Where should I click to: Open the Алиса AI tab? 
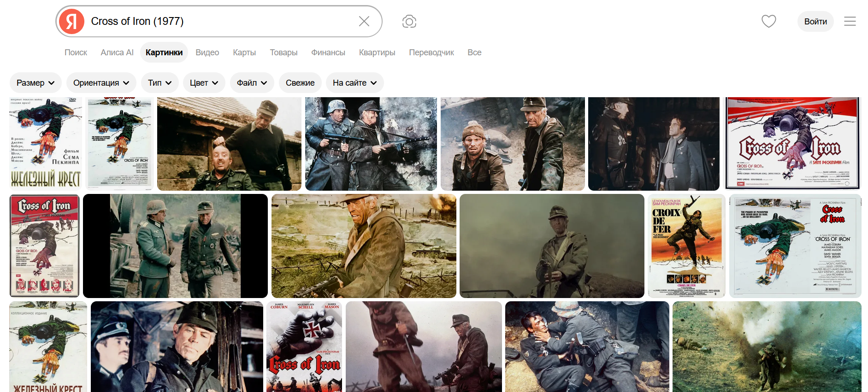117,53
